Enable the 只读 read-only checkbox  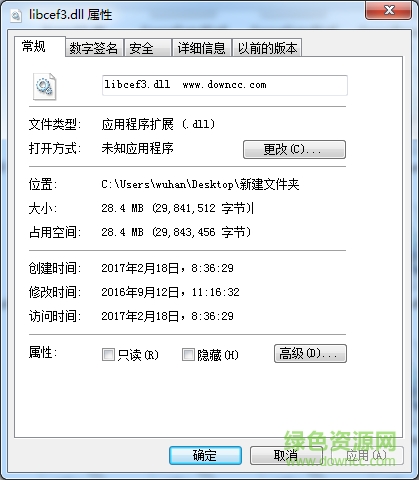click(108, 355)
